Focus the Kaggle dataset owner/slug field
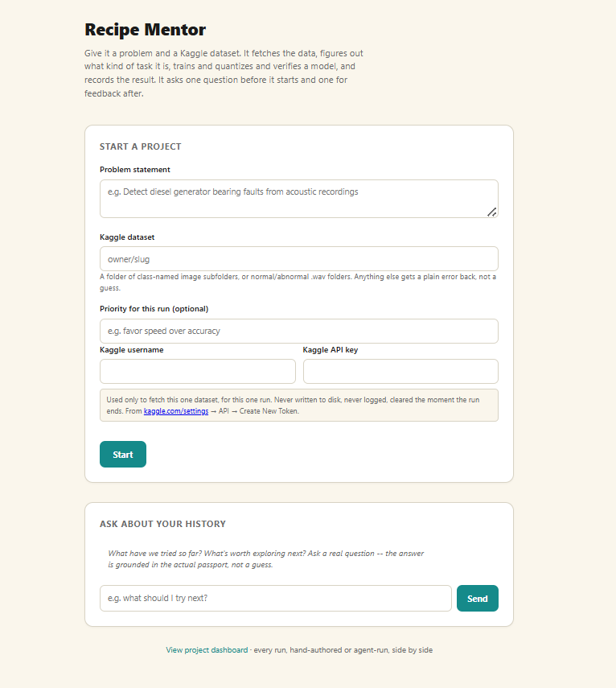This screenshot has height=688, width=616. pyautogui.click(x=298, y=259)
